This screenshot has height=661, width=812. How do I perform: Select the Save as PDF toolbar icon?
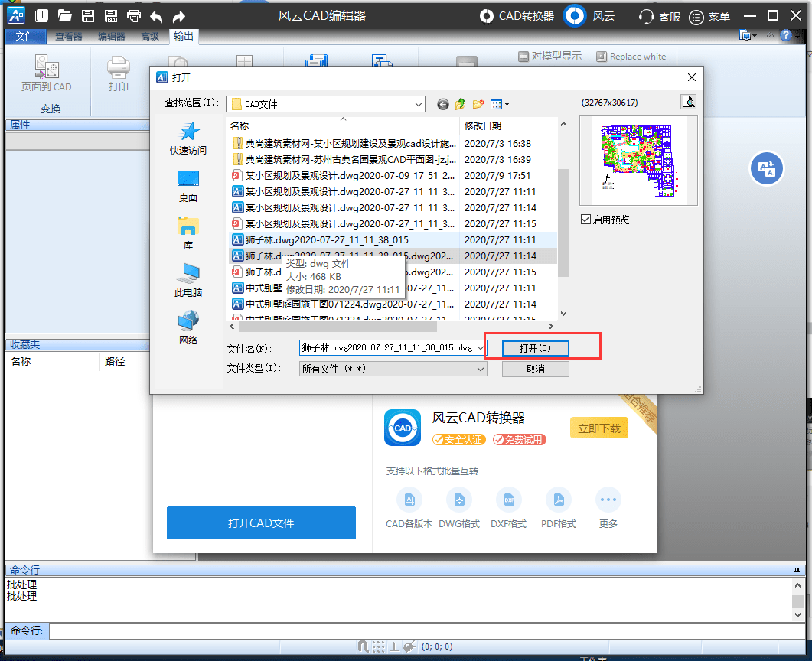111,15
